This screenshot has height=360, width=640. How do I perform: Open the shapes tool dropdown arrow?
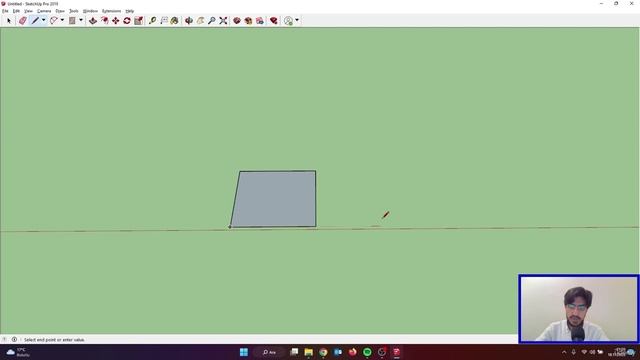81,20
